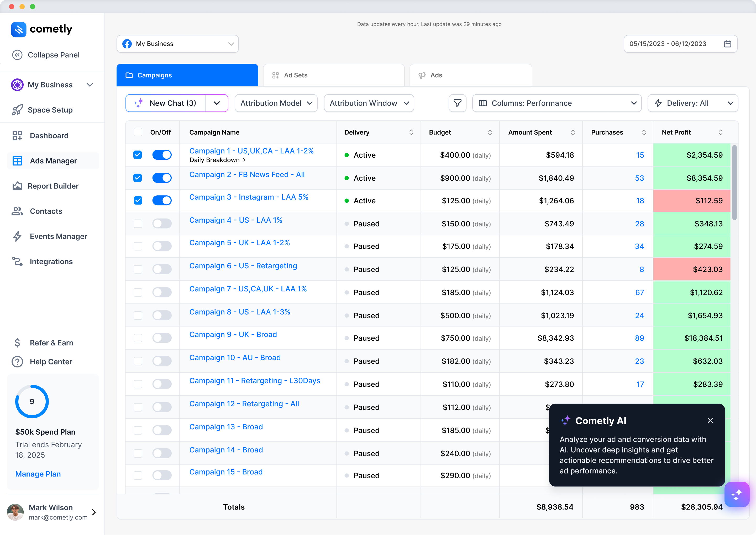
Task: Enable the Campaign 4 on/off switch
Action: click(x=162, y=223)
